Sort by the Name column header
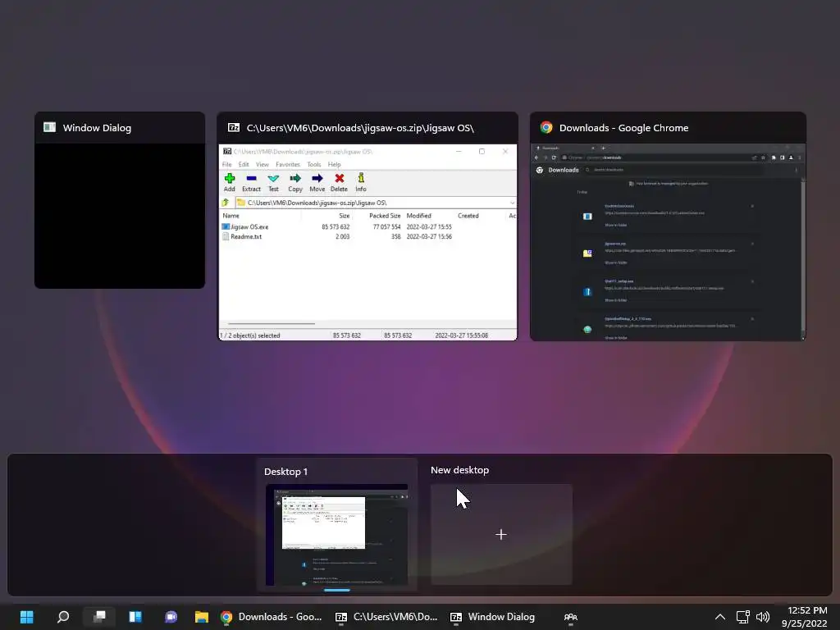 pos(231,216)
